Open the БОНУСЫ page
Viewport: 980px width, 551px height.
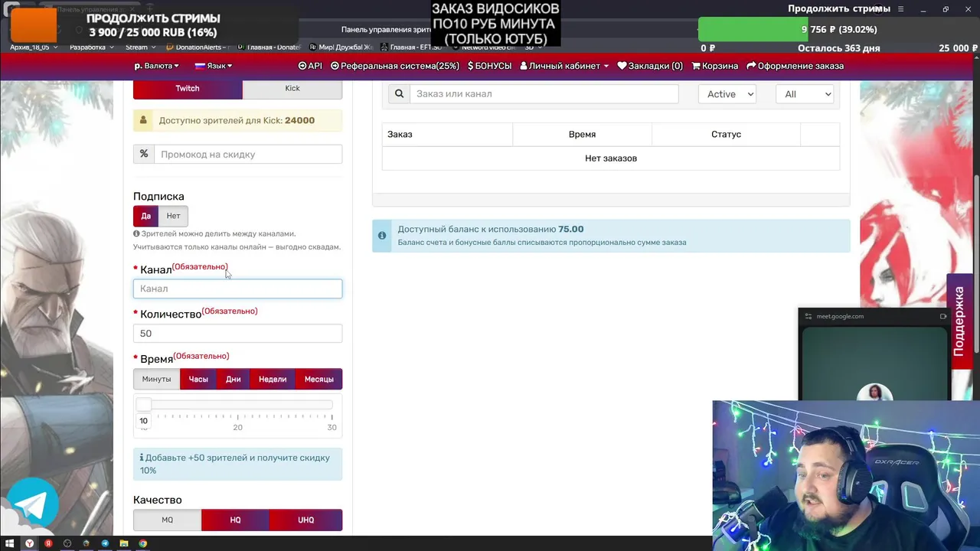pyautogui.click(x=489, y=66)
